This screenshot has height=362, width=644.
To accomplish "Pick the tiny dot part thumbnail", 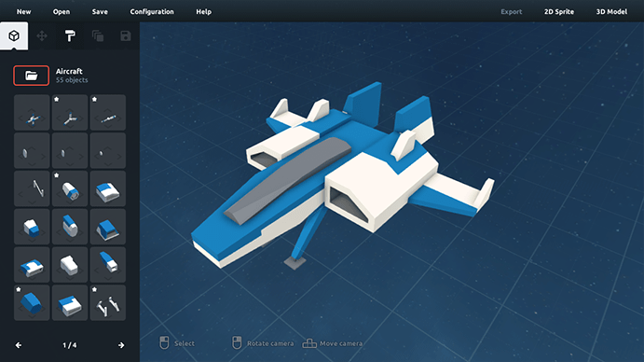I will coord(107,150).
